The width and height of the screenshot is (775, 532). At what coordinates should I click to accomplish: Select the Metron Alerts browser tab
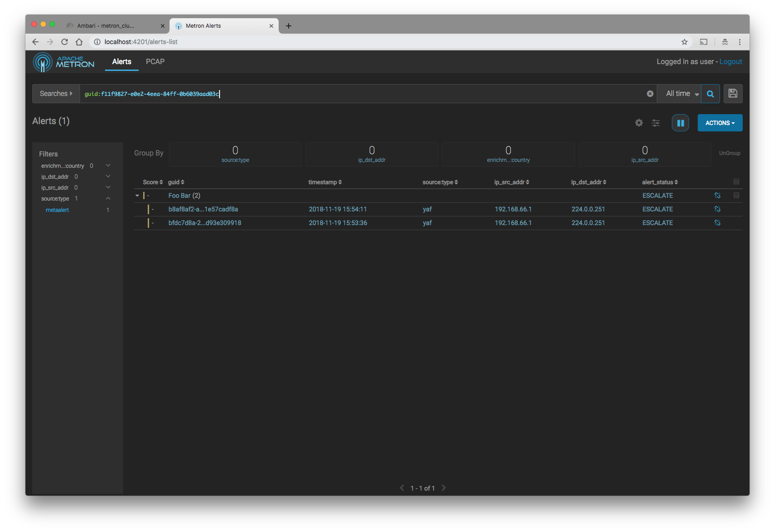(x=224, y=26)
